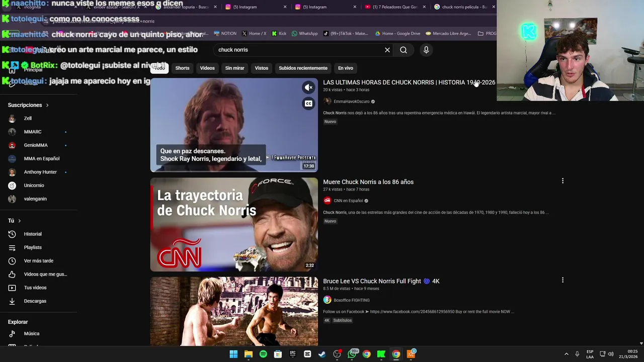Viewport: 644px width, 362px height.
Task: Open WhatsApp from the taskbar
Action: point(352,354)
